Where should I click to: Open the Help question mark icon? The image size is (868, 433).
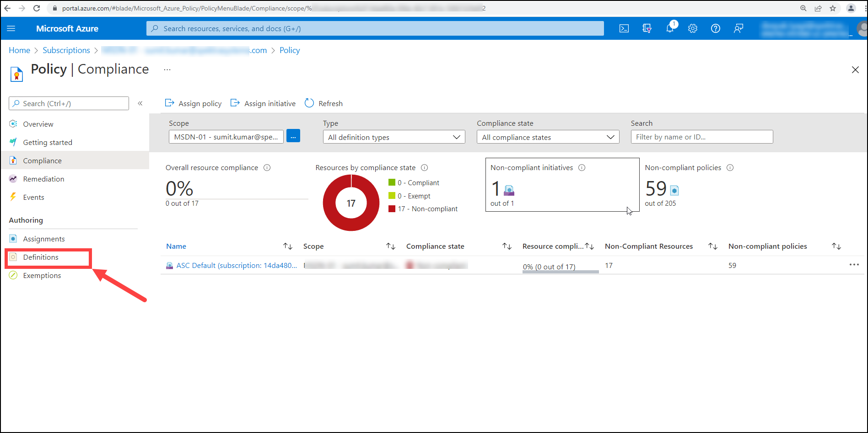[716, 28]
